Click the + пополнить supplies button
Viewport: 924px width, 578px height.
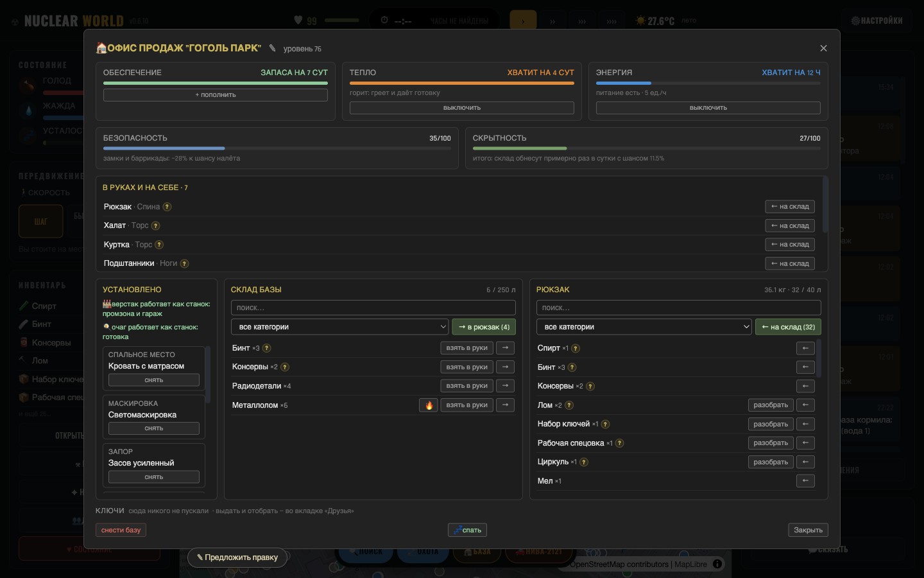click(x=216, y=95)
